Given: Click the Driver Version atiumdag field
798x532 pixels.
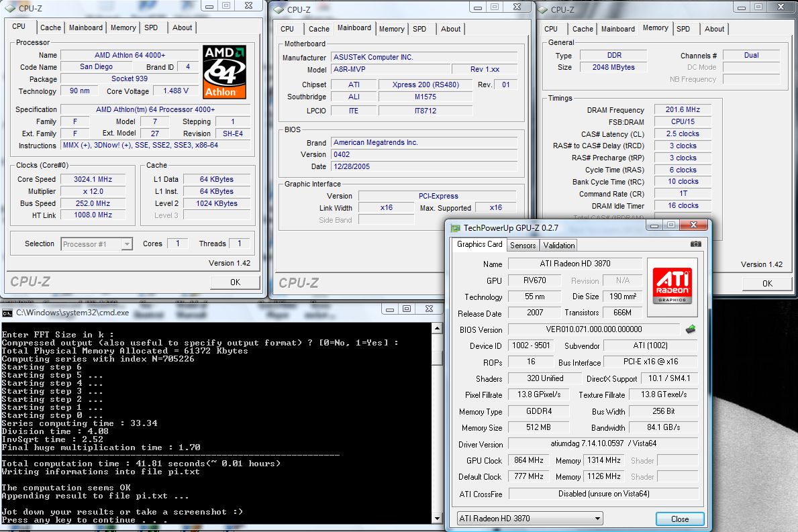Looking at the screenshot, I should point(603,443).
